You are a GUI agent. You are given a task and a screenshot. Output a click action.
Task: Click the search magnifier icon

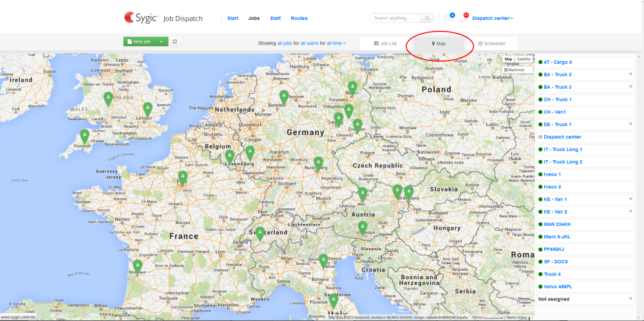pyautogui.click(x=428, y=18)
